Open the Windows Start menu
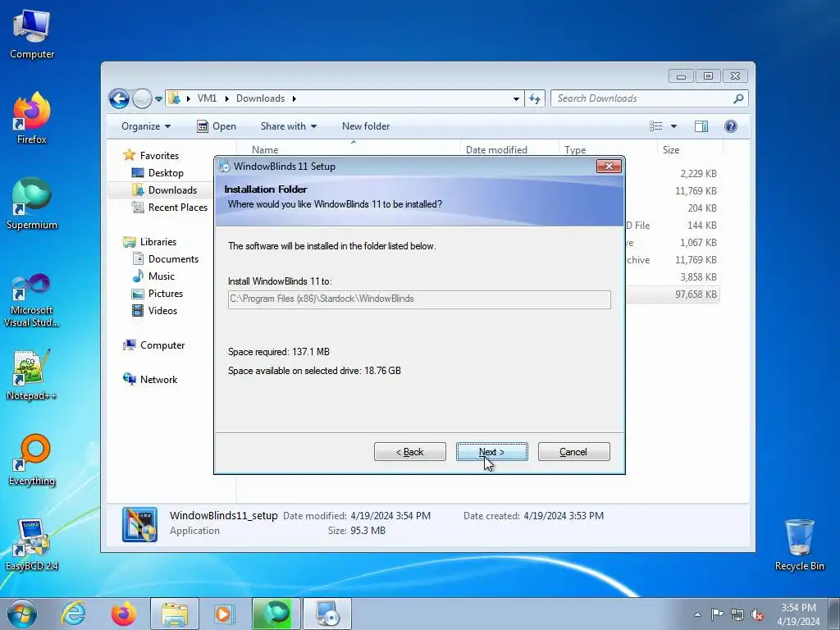The height and width of the screenshot is (630, 840). [x=22, y=614]
